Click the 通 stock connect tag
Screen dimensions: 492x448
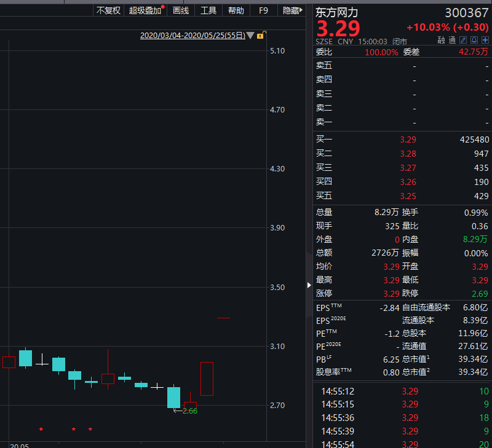click(452, 40)
